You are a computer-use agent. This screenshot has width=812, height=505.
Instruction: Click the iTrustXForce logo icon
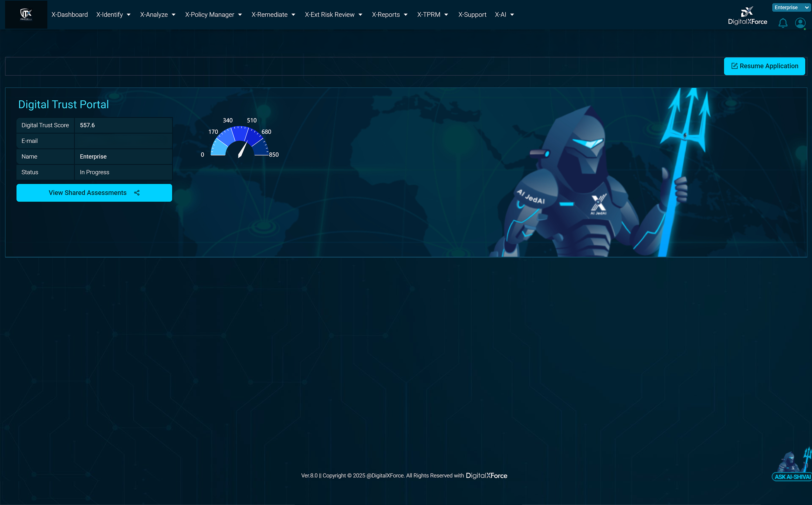click(26, 14)
